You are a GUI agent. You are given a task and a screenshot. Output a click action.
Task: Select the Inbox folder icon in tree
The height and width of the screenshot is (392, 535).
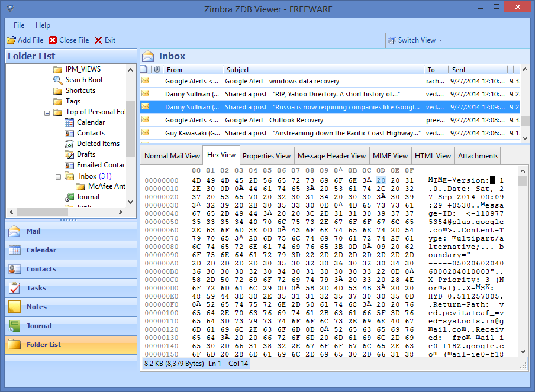(70, 176)
